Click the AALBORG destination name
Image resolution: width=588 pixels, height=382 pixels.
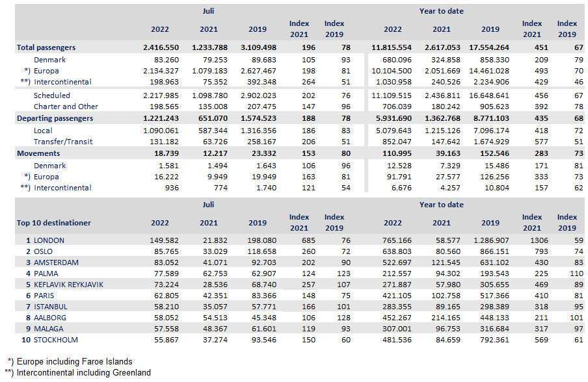click(x=51, y=318)
